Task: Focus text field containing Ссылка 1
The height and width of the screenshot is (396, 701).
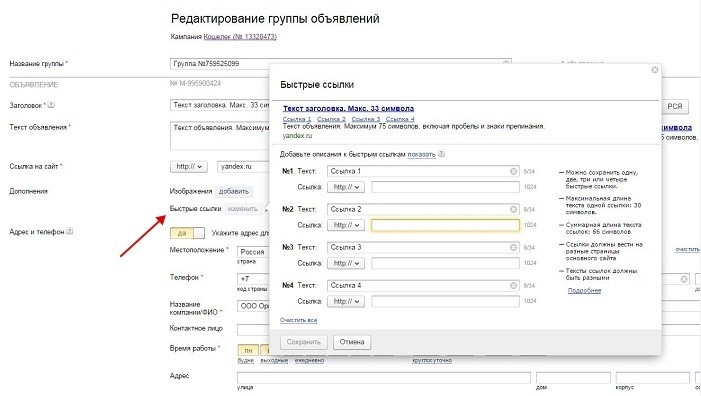Action: point(423,171)
